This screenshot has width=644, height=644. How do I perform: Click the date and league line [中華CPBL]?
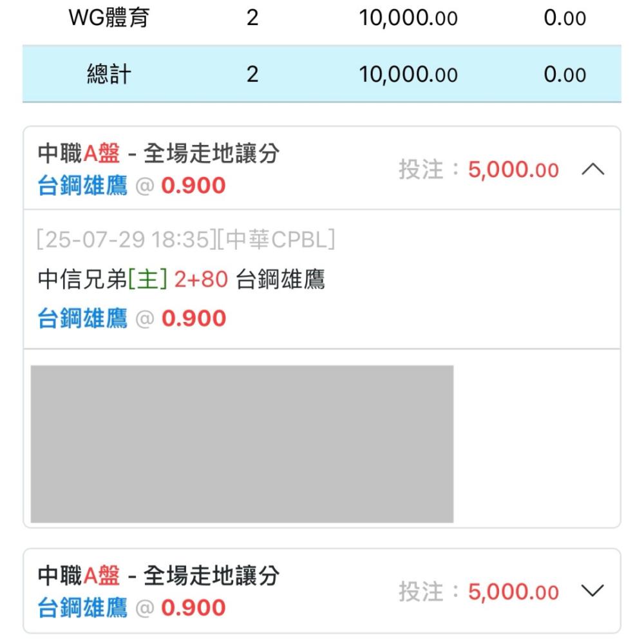185,239
